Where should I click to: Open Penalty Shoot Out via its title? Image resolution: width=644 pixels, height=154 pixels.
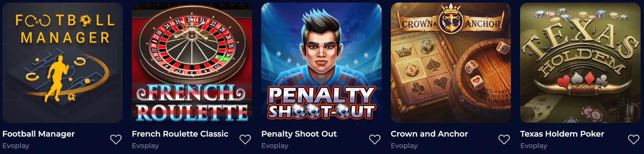299,134
